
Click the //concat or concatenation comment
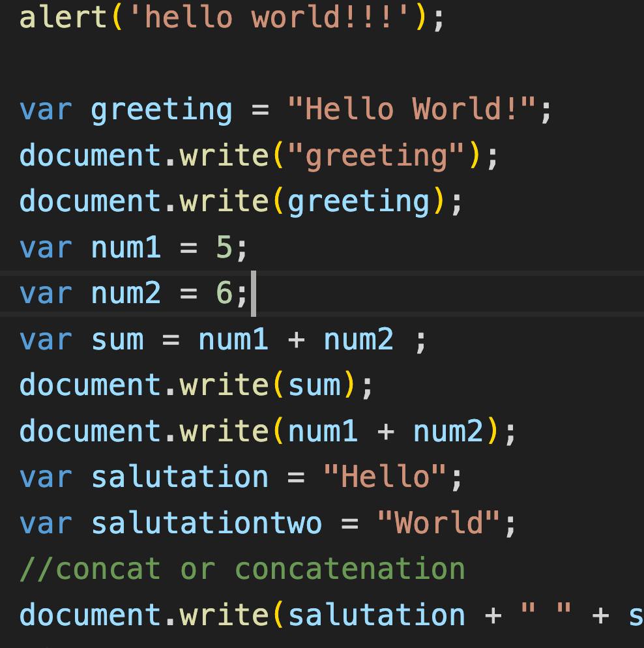pos(242,570)
